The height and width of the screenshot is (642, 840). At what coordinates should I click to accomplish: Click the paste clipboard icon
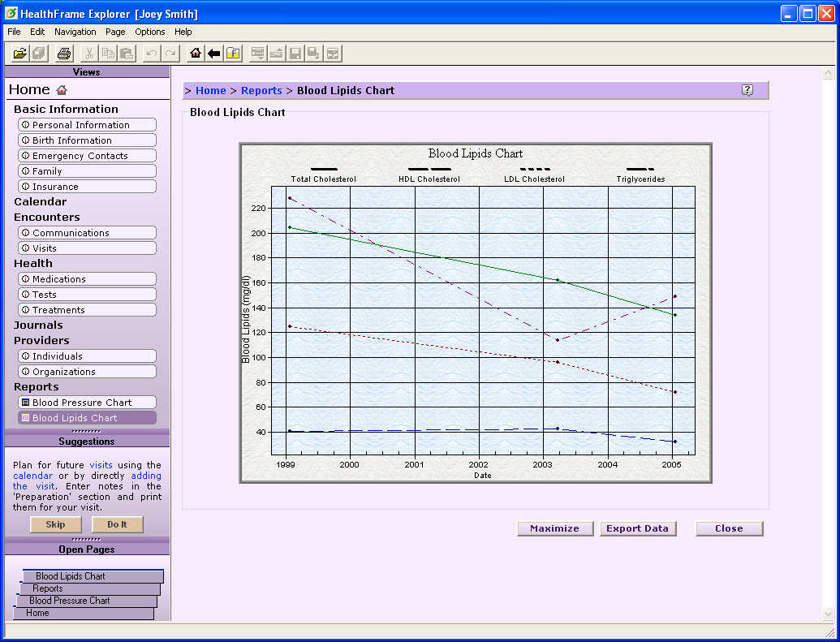(127, 54)
